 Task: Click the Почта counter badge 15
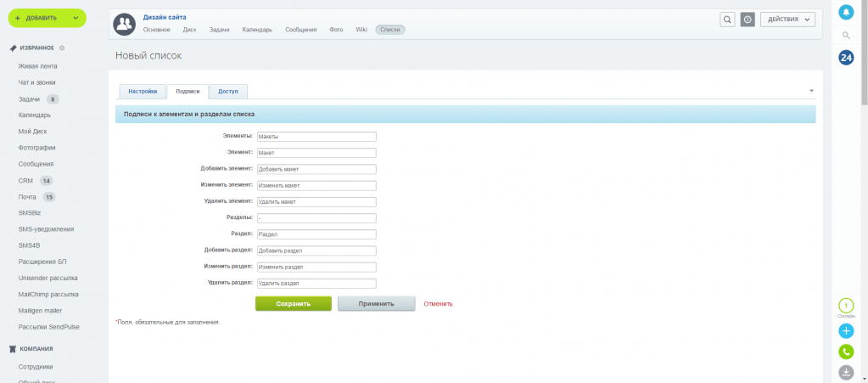pos(49,197)
